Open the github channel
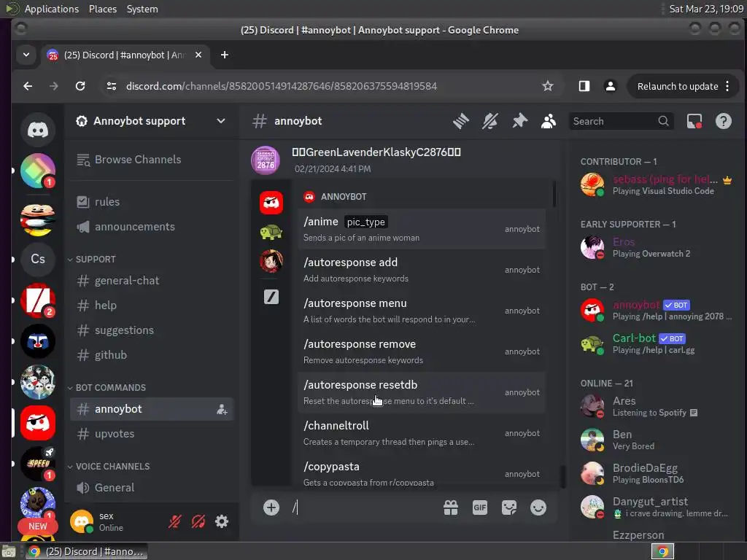 point(152,355)
